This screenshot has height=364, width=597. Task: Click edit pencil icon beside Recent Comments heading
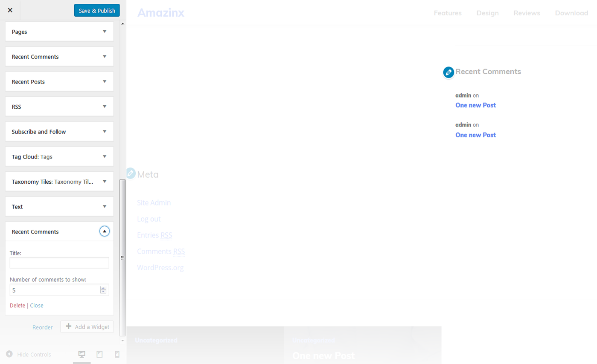448,72
